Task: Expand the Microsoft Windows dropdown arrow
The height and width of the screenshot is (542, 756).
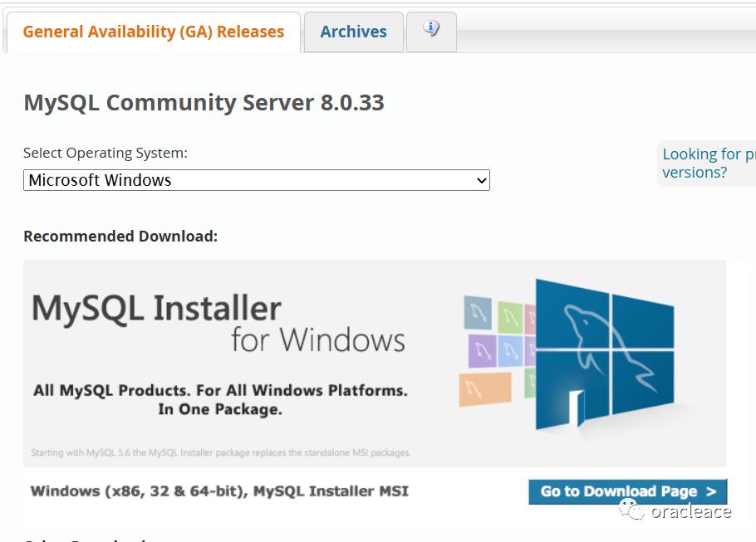Action: (x=480, y=180)
